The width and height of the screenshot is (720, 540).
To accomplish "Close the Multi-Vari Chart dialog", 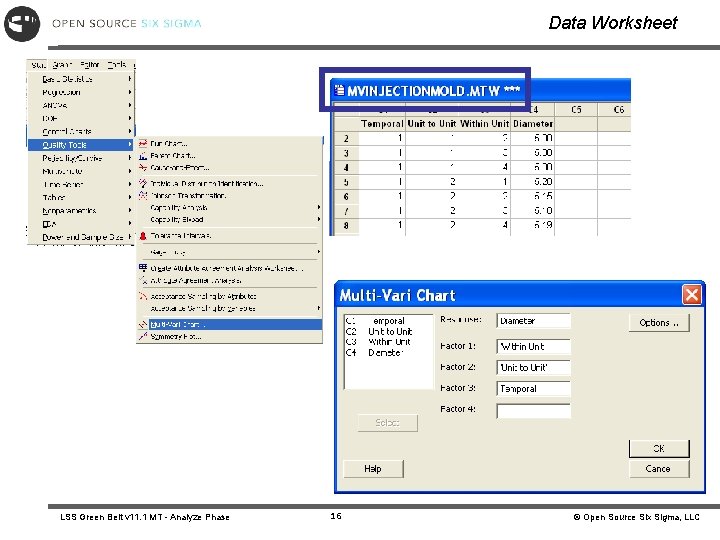I will coord(692,295).
